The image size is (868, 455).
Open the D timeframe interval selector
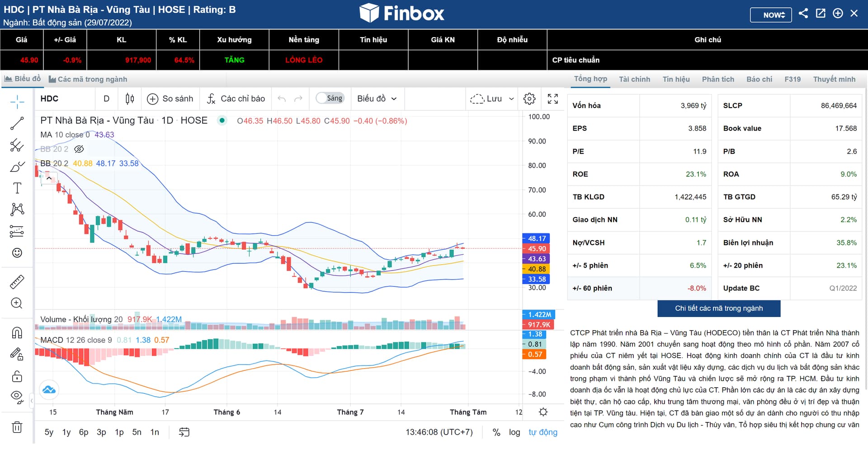(107, 99)
